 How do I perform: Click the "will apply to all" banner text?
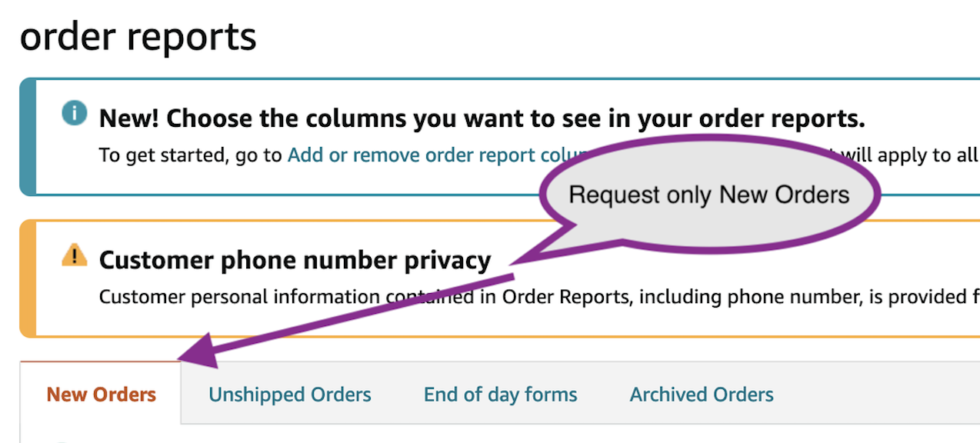coord(908,155)
